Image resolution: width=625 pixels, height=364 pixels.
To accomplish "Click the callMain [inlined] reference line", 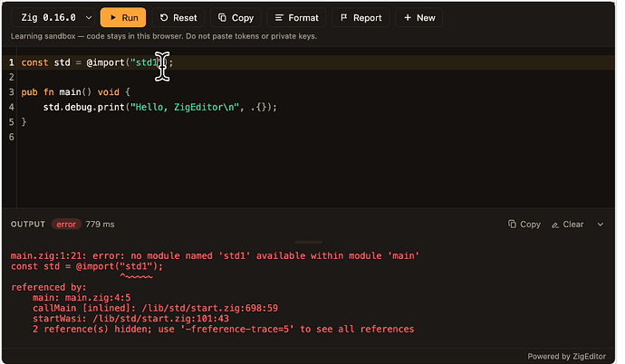I will (156, 308).
